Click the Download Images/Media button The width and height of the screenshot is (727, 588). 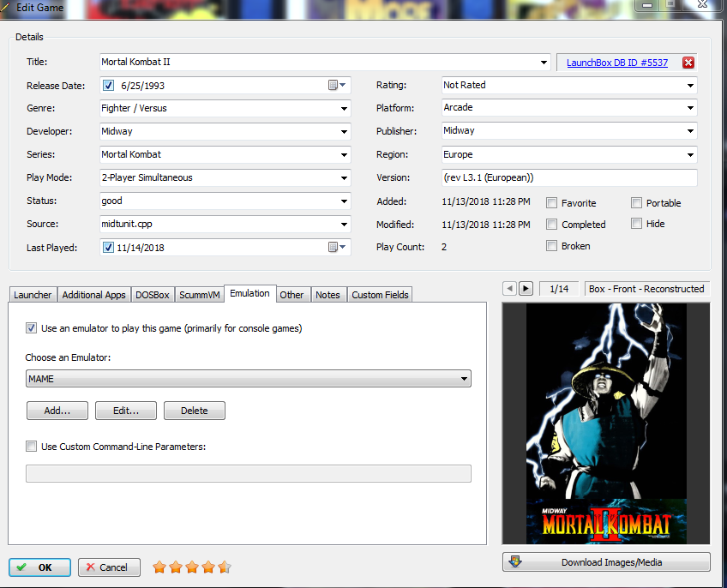[606, 562]
